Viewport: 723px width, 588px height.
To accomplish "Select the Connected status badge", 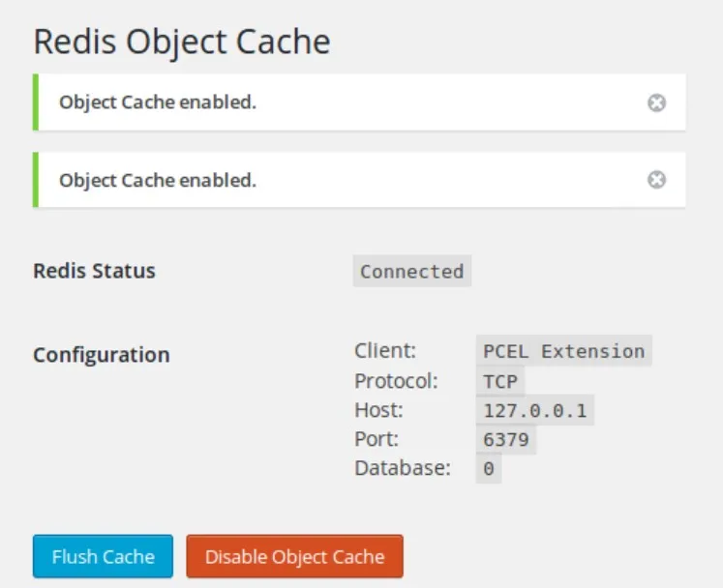I will pyautogui.click(x=412, y=271).
